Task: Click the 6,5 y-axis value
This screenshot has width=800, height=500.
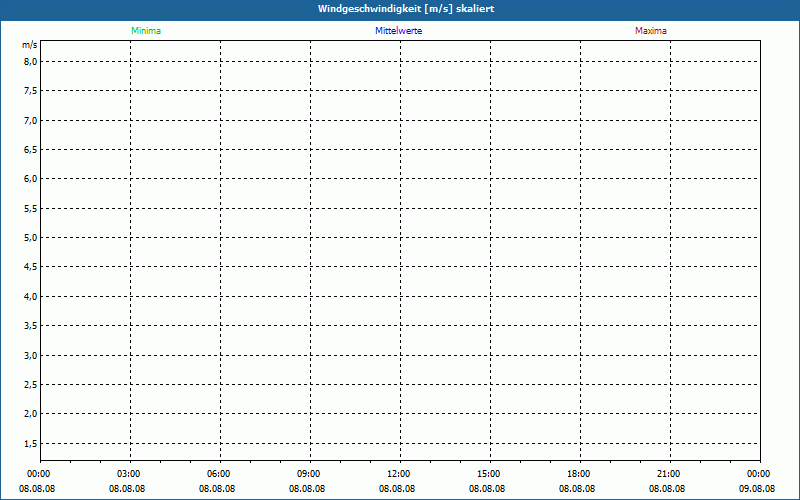Action: 31,149
